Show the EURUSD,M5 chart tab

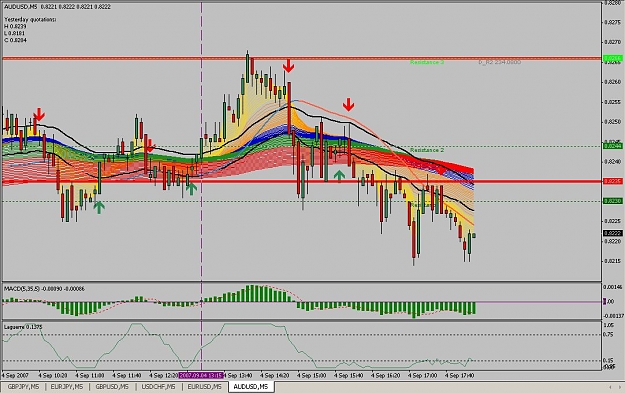pos(204,387)
